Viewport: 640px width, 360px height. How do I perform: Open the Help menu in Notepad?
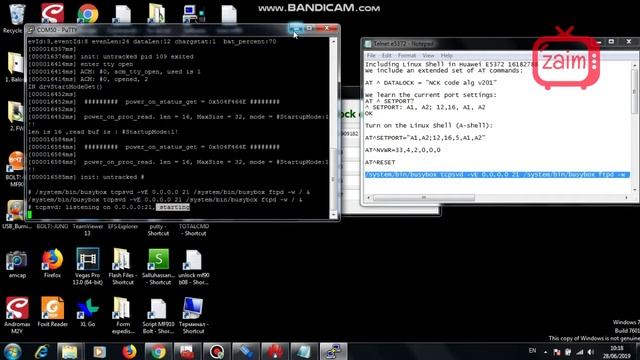[447, 56]
